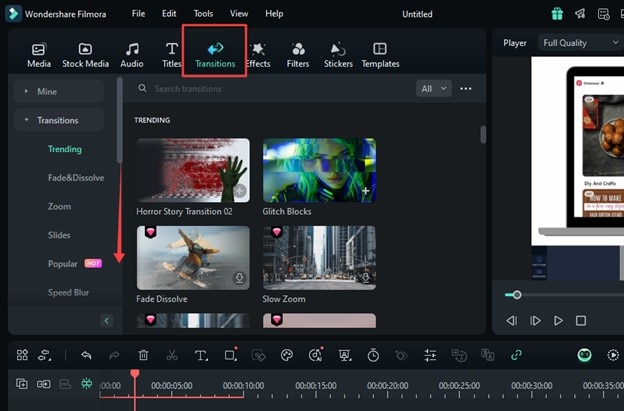This screenshot has height=411, width=624.
Task: Click the green AI copilot face icon
Action: click(x=584, y=355)
